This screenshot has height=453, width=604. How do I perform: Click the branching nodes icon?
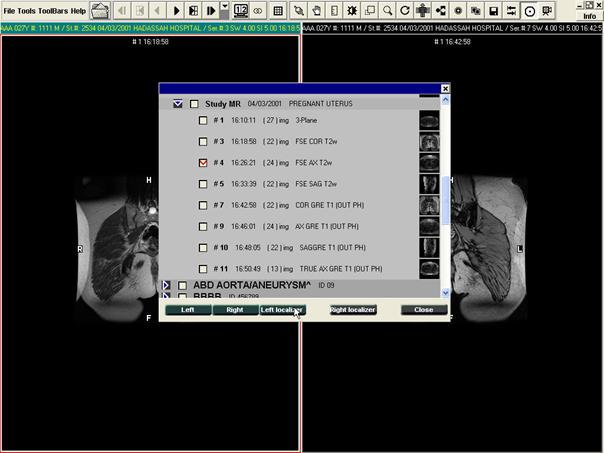pyautogui.click(x=440, y=11)
